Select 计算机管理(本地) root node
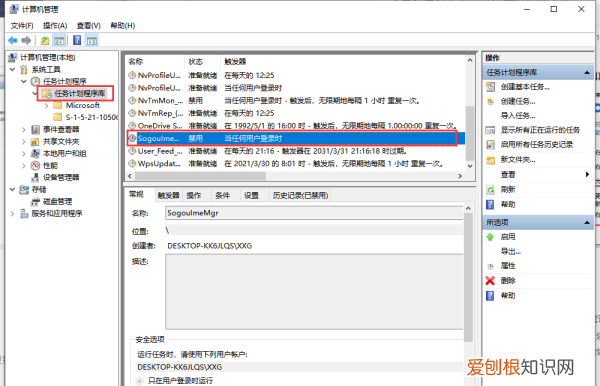This screenshot has width=600, height=386. [x=47, y=57]
